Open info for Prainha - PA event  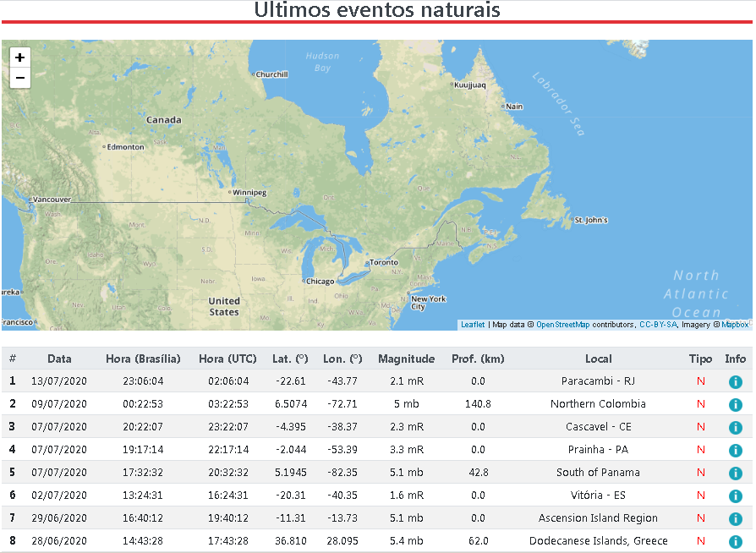point(735,450)
